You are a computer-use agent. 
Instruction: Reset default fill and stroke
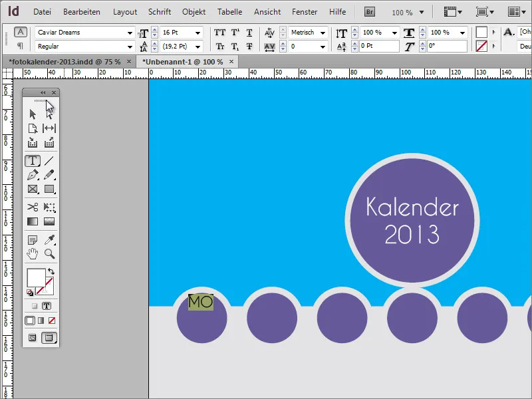click(30, 293)
